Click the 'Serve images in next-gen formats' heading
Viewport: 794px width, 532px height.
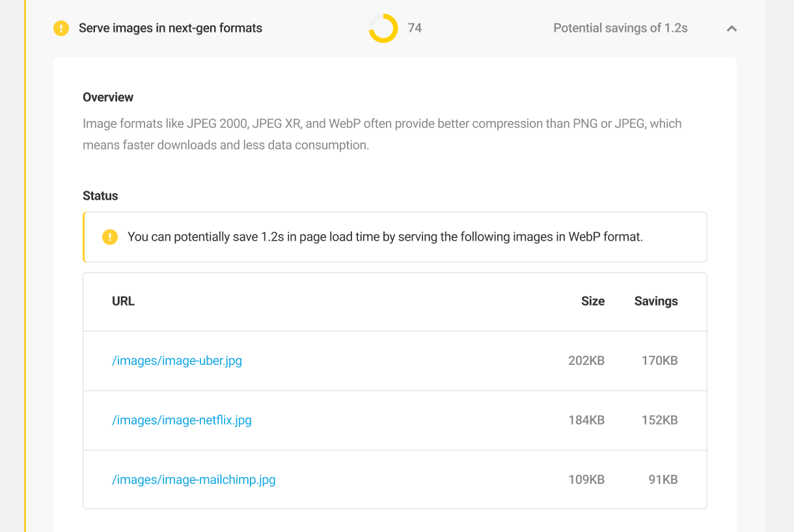coord(170,28)
